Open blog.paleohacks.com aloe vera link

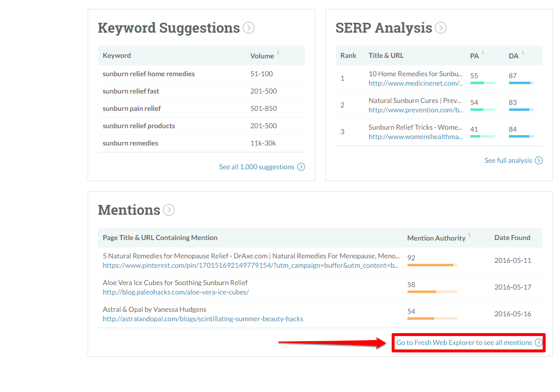[175, 292]
